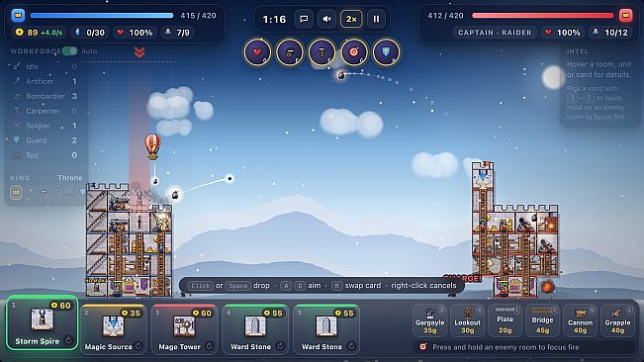Image resolution: width=644 pixels, height=362 pixels.
Task: Select the Magic Source card
Action: (x=114, y=328)
